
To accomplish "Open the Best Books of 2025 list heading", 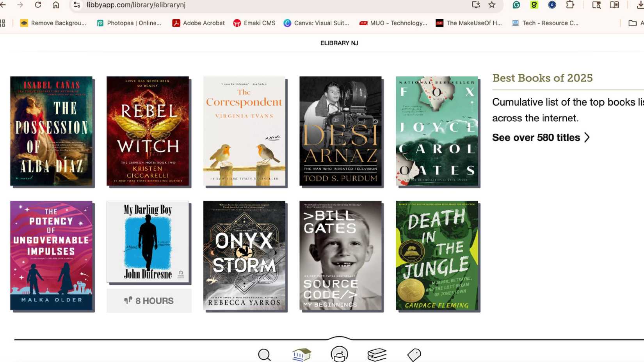I will pyautogui.click(x=542, y=78).
